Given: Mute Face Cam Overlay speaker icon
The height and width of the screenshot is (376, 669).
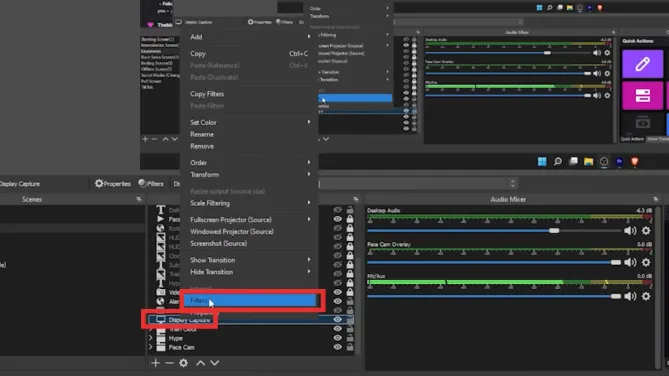Looking at the screenshot, I should [x=630, y=262].
